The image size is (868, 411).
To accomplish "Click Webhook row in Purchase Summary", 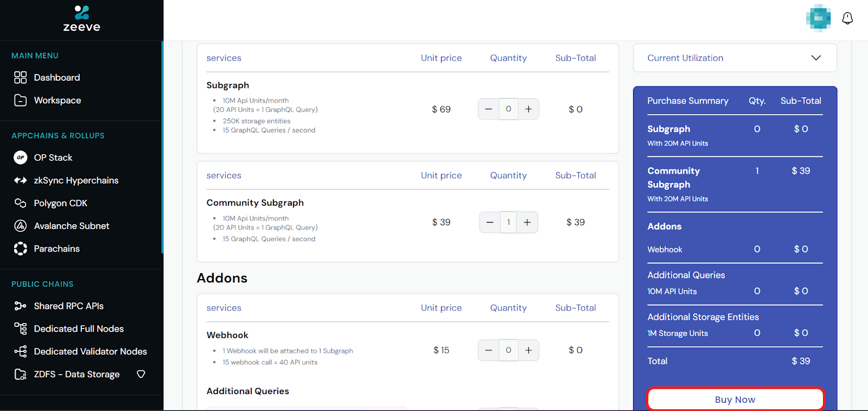I will point(735,249).
